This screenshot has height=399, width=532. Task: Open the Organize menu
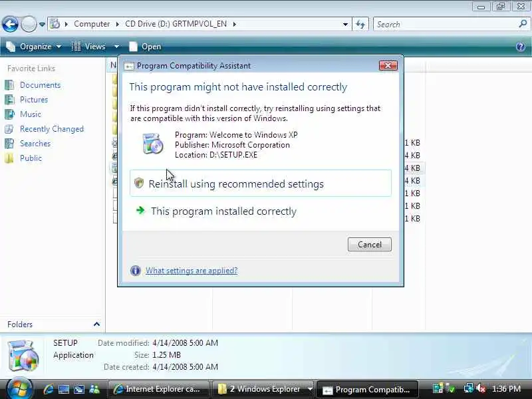pos(34,47)
